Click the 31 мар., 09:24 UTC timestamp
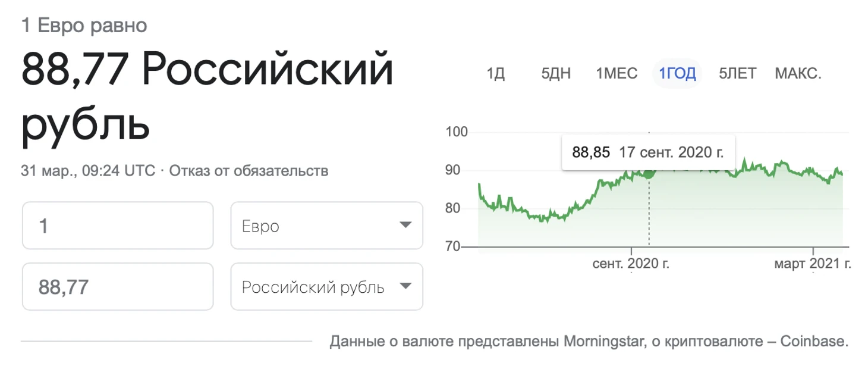868x369 pixels. [x=87, y=171]
